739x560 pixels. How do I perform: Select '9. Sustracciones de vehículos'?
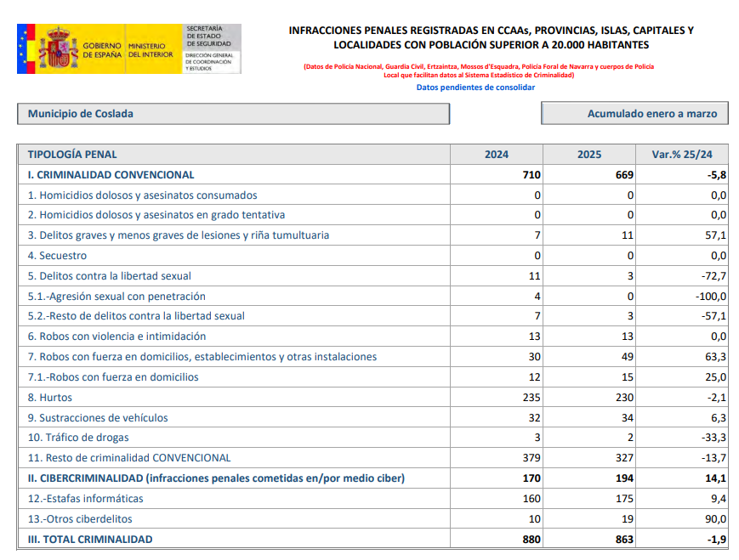(x=98, y=417)
